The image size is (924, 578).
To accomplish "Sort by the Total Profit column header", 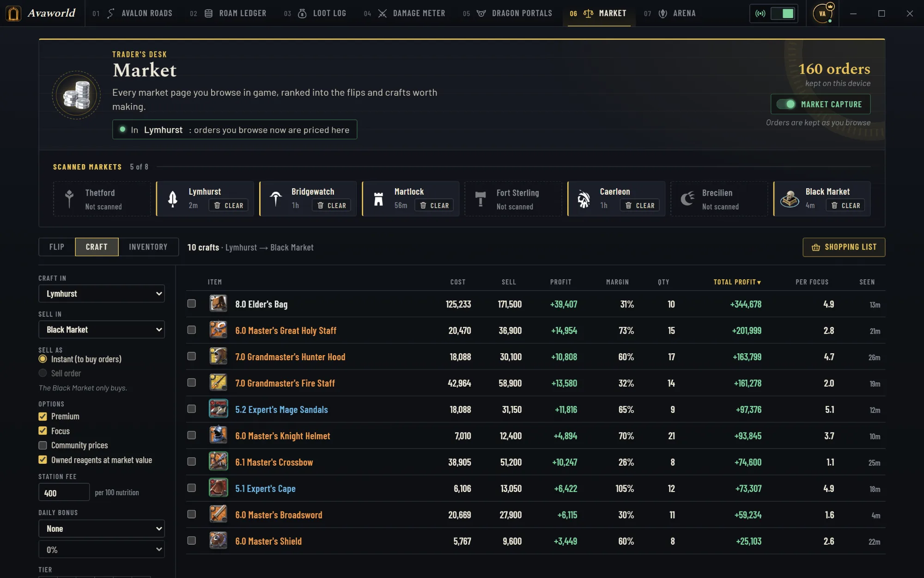I will 737,282.
